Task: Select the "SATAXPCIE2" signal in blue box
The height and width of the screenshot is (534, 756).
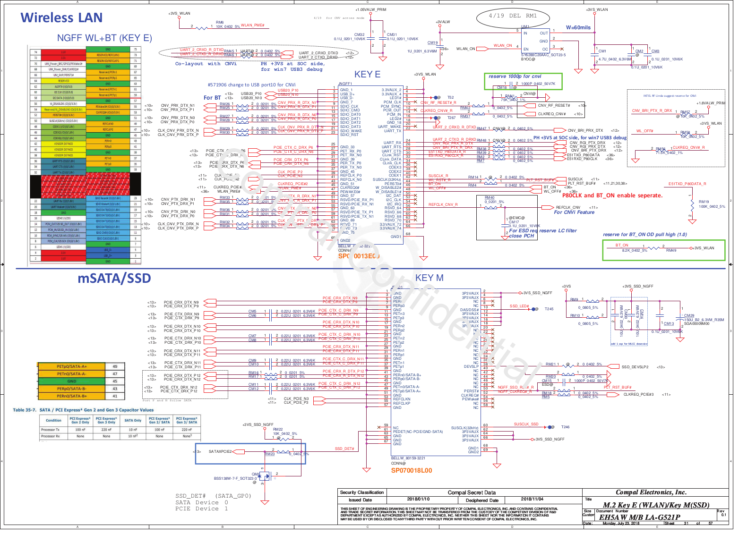Action: pyautogui.click(x=220, y=452)
